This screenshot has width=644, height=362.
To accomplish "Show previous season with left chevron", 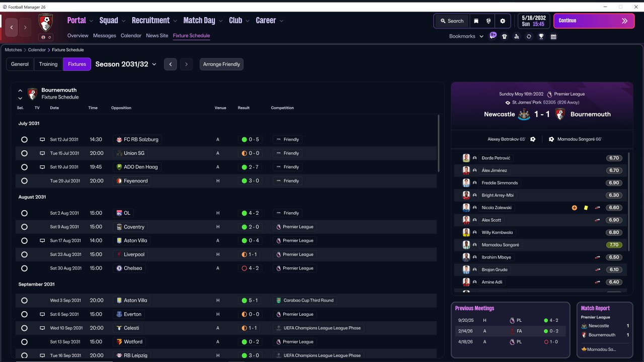I will coord(171,64).
